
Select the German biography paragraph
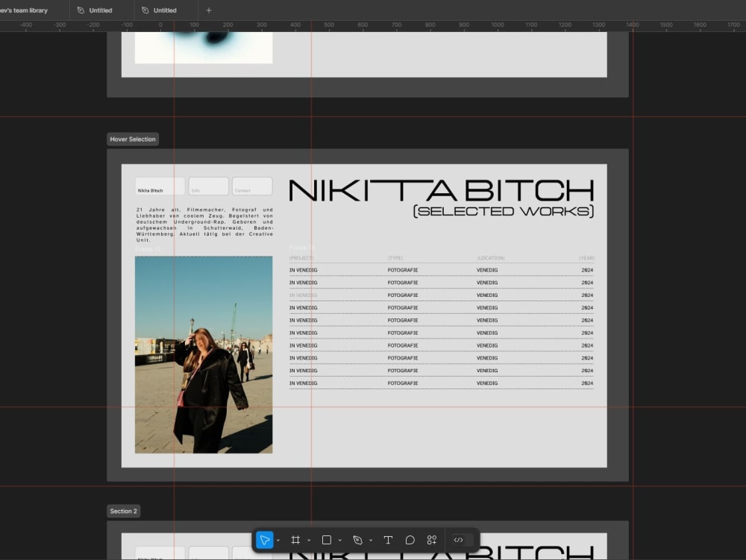204,225
